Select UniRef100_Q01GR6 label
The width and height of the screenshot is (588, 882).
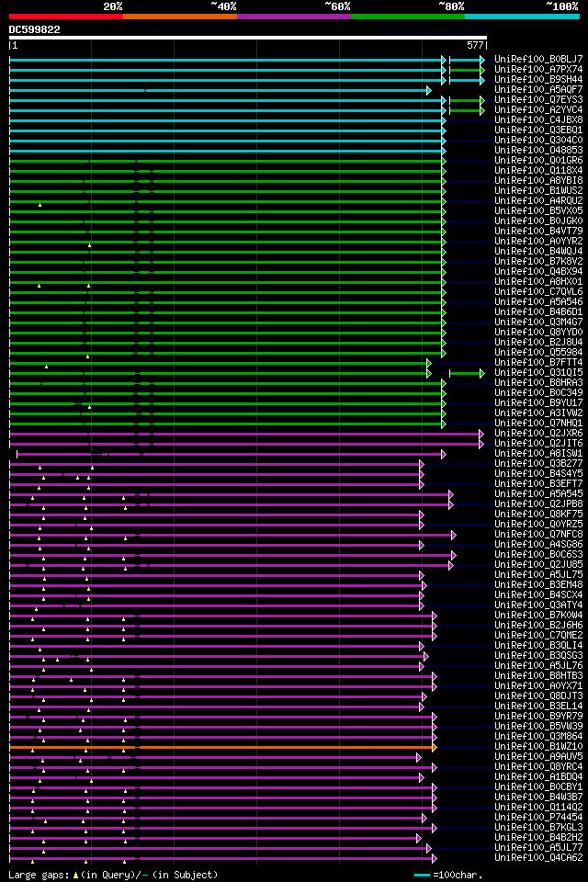pyautogui.click(x=538, y=160)
